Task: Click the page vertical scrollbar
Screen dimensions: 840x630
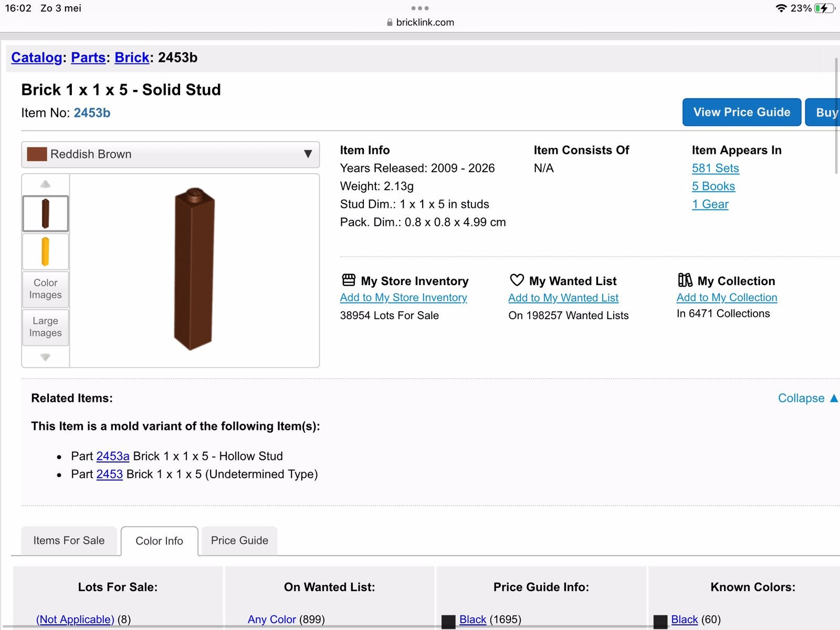Action: click(x=837, y=115)
